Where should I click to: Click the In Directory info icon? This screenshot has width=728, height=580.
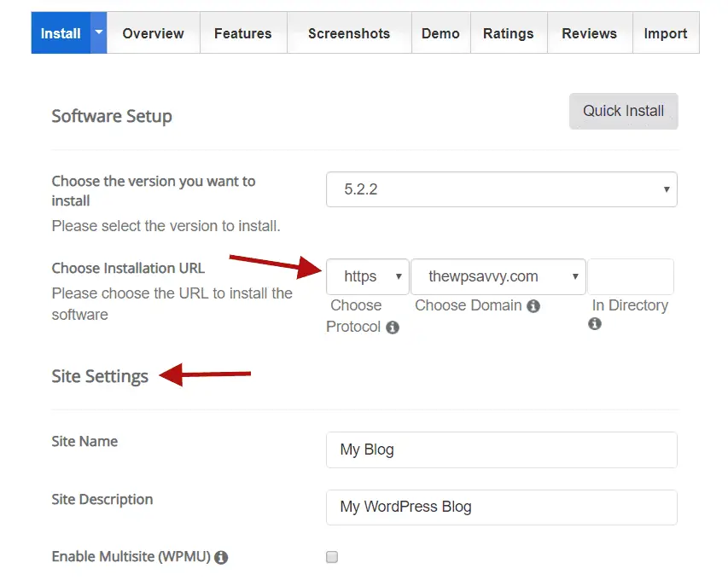point(595,324)
